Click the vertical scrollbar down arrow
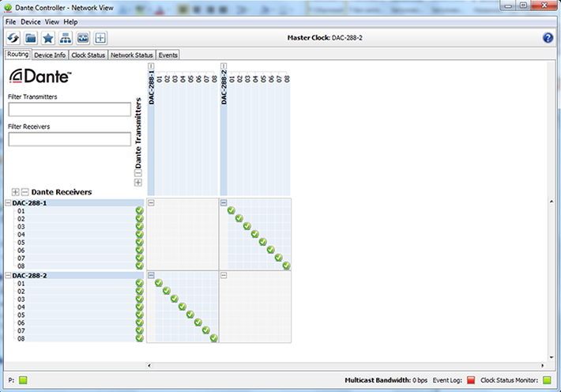The height and width of the screenshot is (392, 561). click(x=552, y=357)
